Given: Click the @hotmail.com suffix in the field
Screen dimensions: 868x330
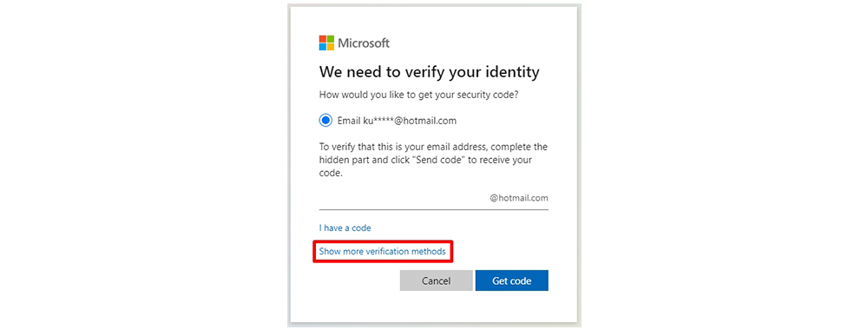Looking at the screenshot, I should coord(519,198).
